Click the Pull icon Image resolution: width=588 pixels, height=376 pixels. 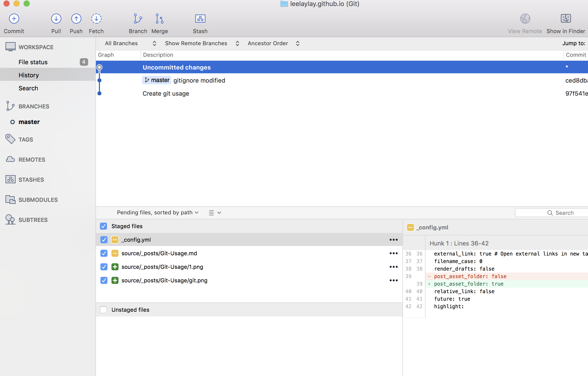coord(56,19)
